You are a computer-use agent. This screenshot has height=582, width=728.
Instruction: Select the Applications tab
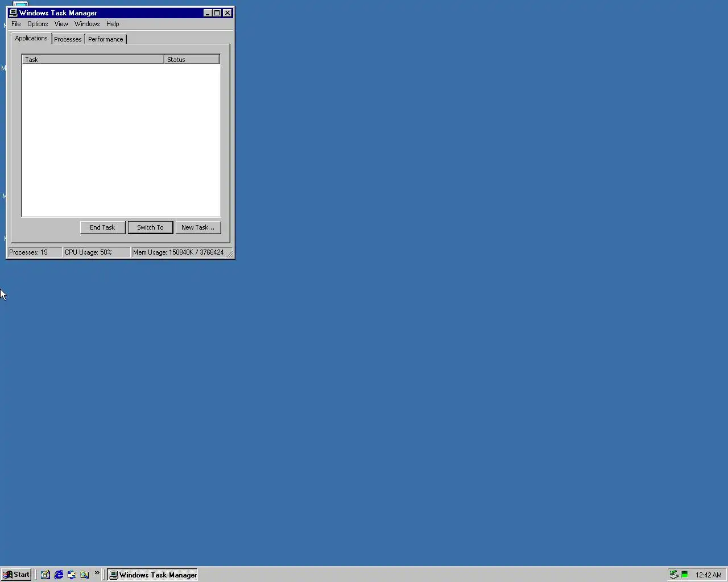coord(31,38)
